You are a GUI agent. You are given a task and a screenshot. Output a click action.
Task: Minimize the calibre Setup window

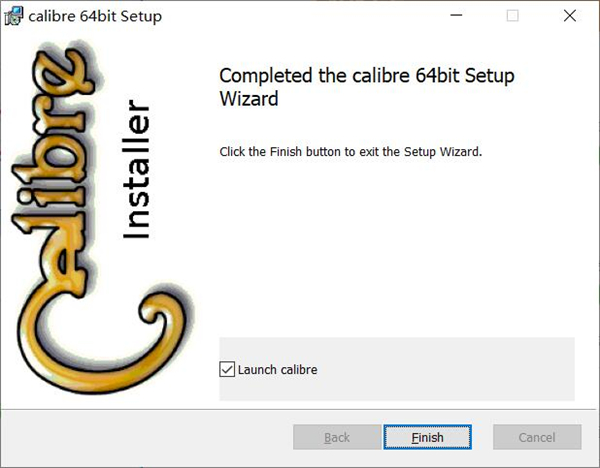[457, 16]
